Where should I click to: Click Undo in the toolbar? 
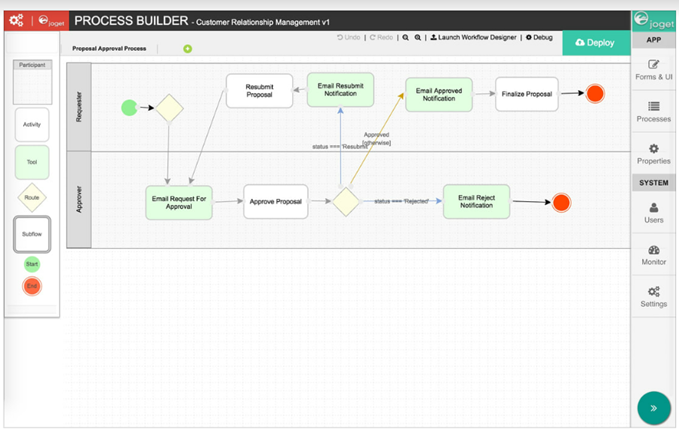coord(349,37)
